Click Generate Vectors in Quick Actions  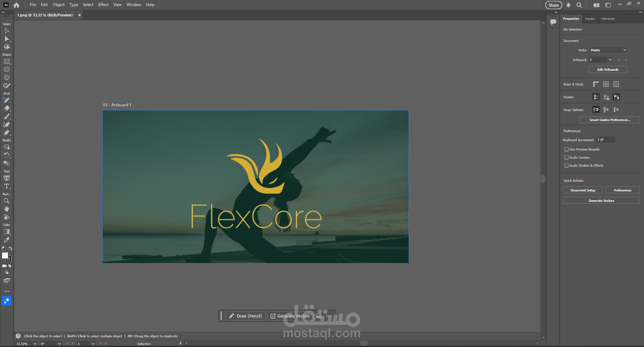601,200
